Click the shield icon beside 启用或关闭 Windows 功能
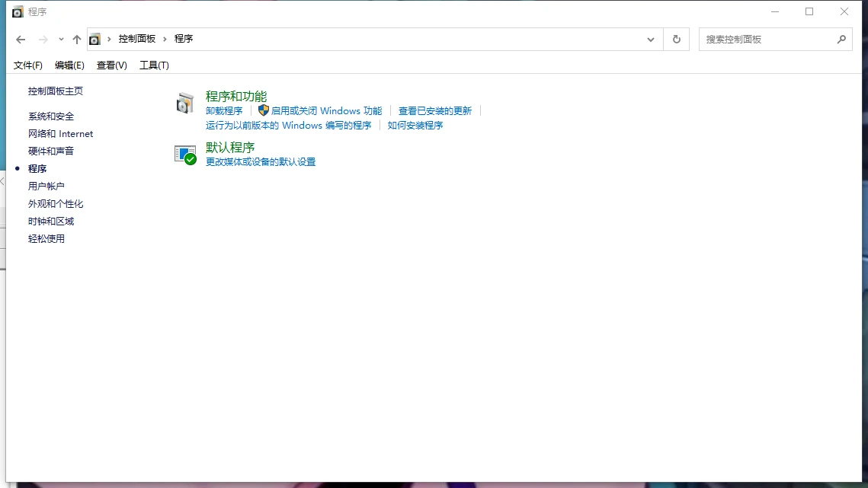 264,110
